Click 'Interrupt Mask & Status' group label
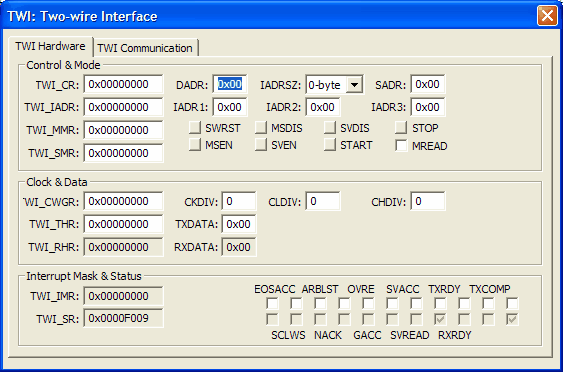The width and height of the screenshot is (563, 372). coord(84,276)
